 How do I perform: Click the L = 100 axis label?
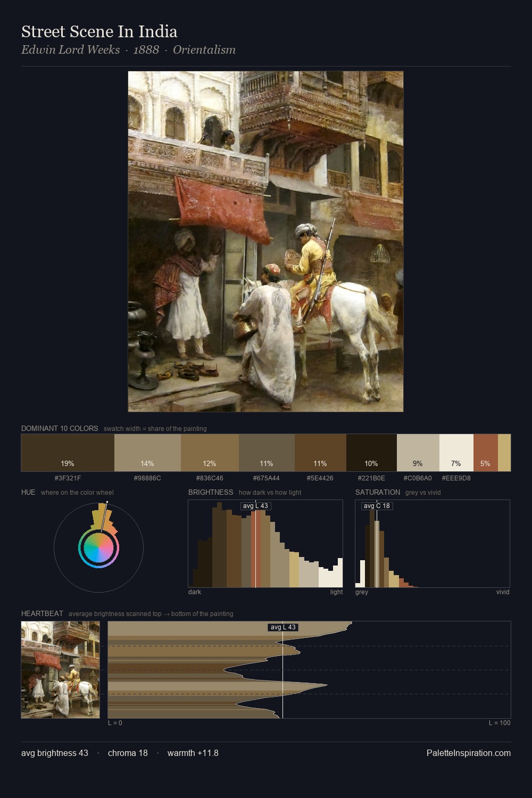[x=500, y=723]
